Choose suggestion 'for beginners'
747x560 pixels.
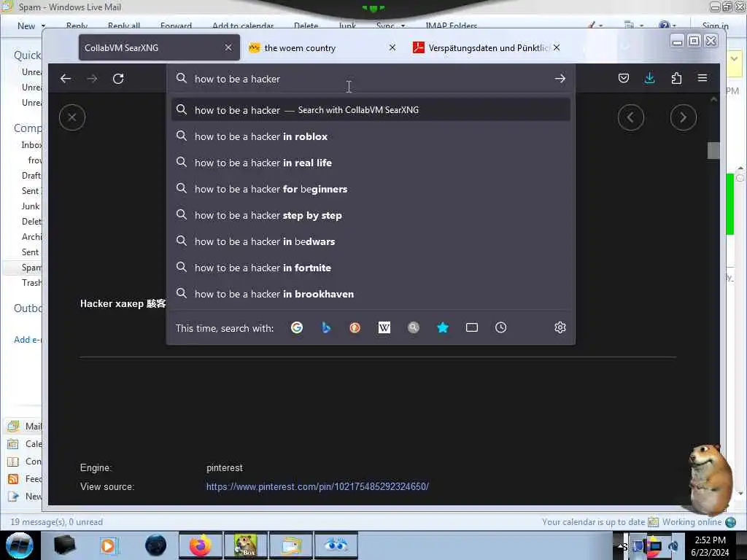coord(371,189)
